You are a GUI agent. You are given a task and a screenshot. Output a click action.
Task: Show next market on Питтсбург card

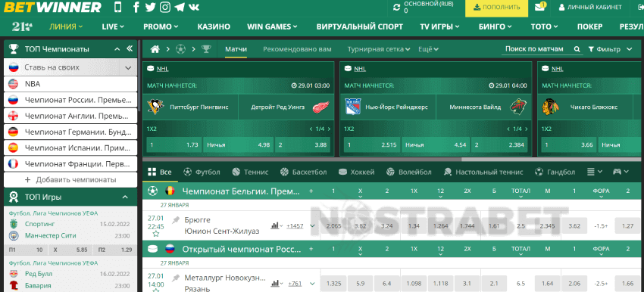(x=329, y=129)
